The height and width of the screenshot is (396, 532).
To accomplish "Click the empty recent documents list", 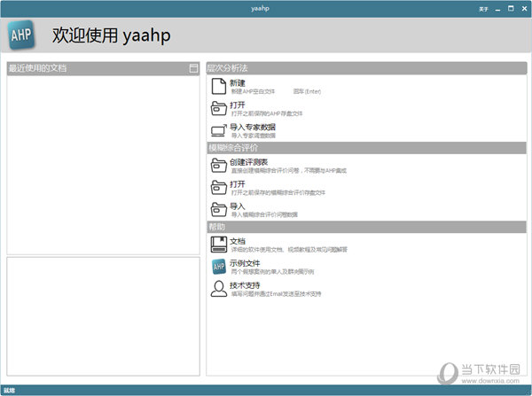I will coord(103,165).
